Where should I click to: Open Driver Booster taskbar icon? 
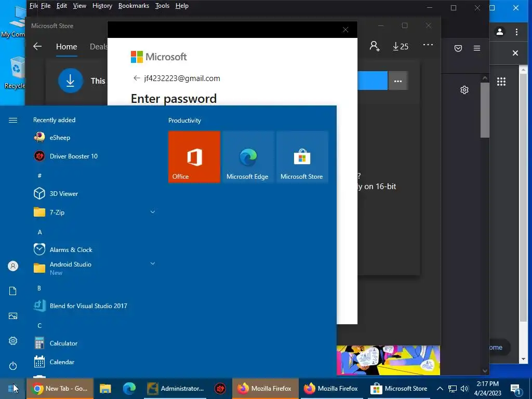click(220, 389)
